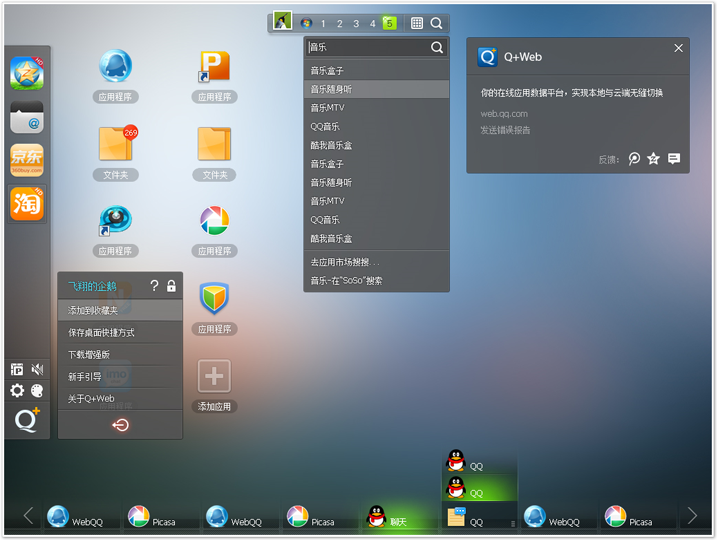Click the Q+ logo button in sidebar
Image resolution: width=717 pixels, height=540 pixels.
coord(27,419)
